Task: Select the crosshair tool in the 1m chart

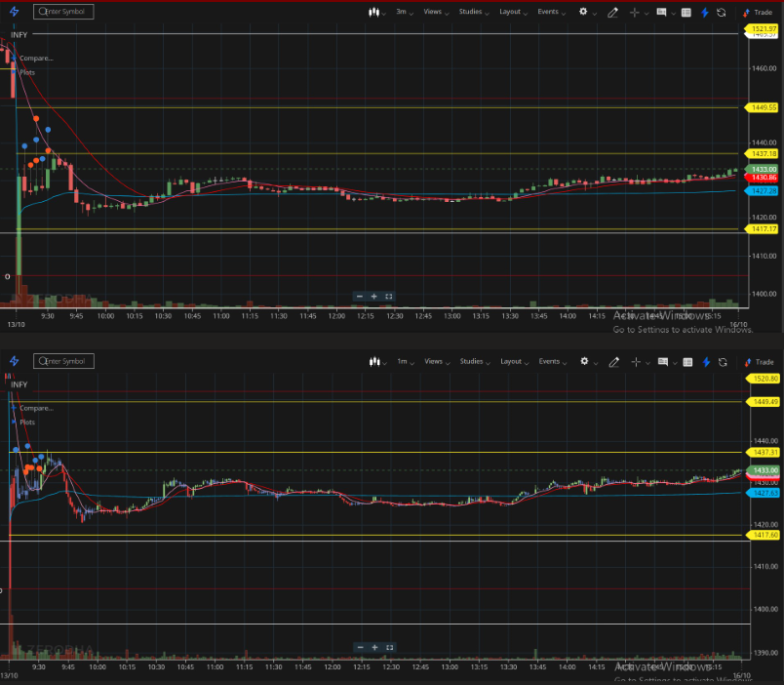Action: click(x=636, y=362)
